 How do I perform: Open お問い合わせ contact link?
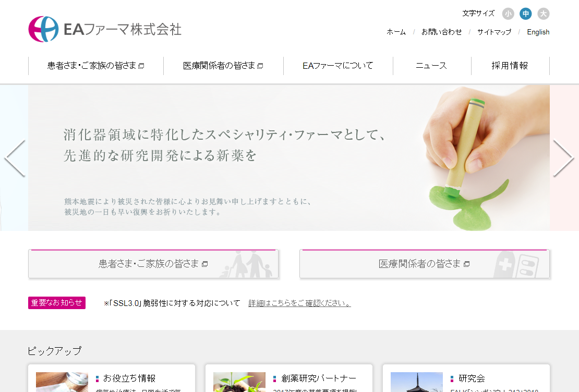tap(442, 32)
